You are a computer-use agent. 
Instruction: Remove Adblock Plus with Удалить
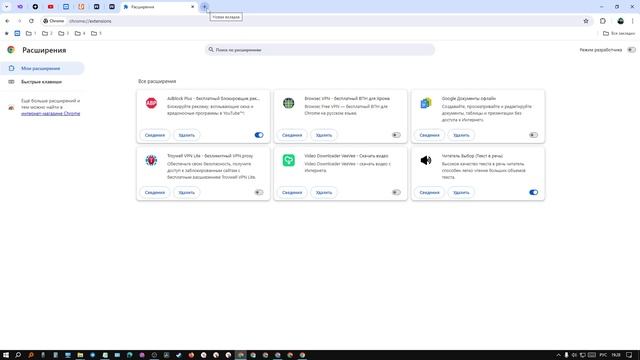(x=187, y=135)
